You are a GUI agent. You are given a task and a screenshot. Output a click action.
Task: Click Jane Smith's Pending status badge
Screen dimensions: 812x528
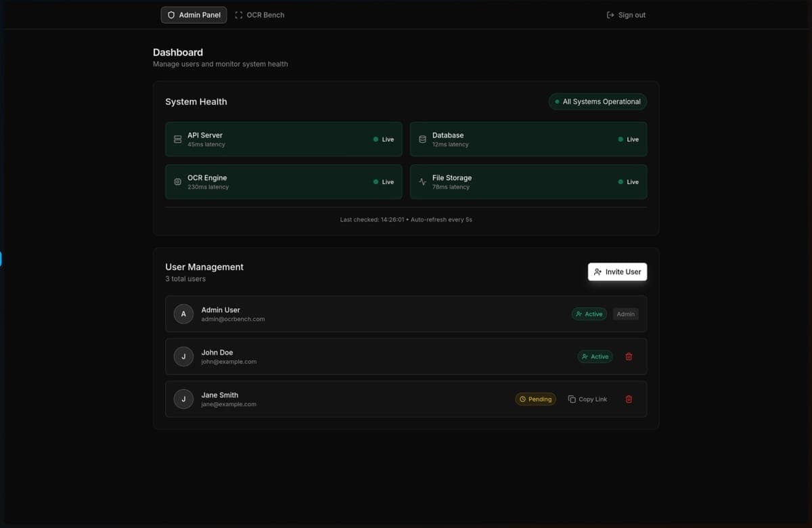pyautogui.click(x=535, y=399)
